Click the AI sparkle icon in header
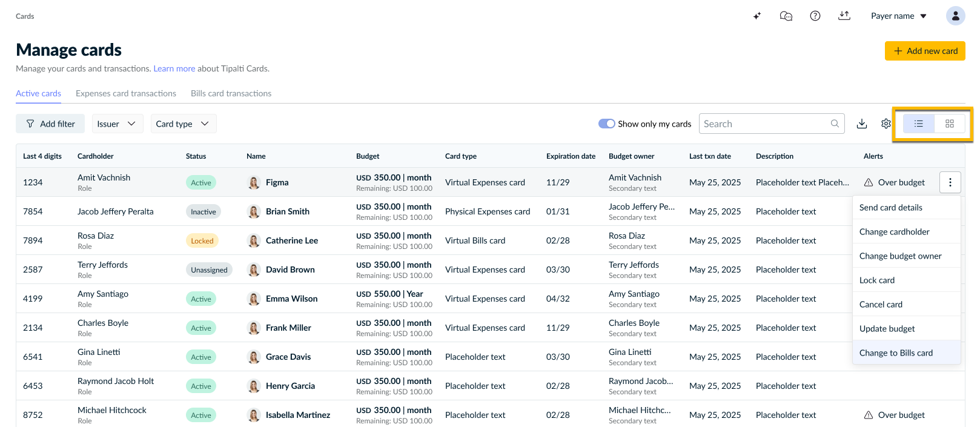The image size is (980, 427). coord(757,16)
